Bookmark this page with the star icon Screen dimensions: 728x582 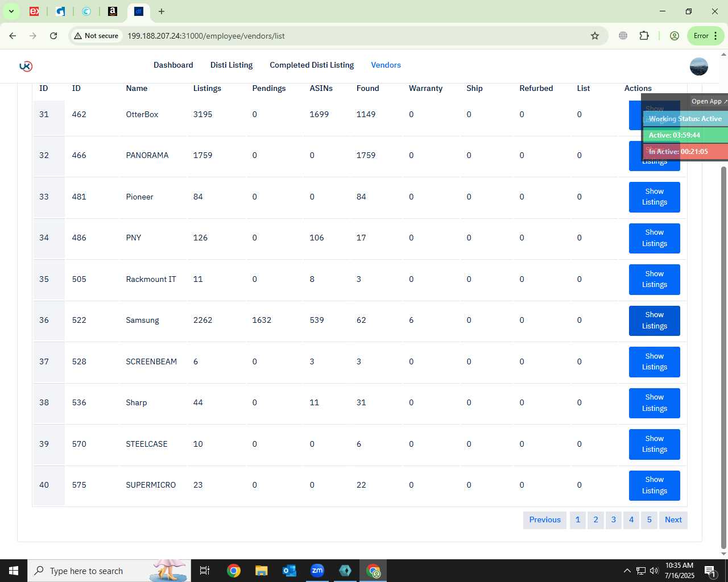595,36
